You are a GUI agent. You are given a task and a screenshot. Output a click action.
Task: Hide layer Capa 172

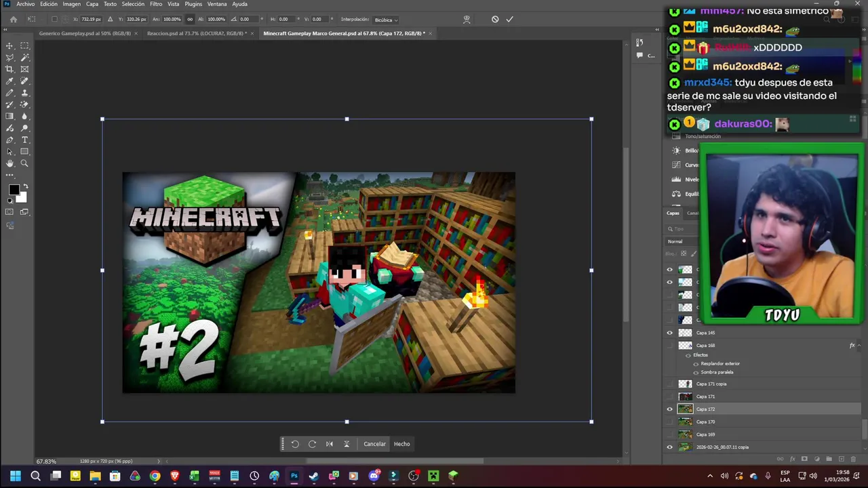[670, 409]
